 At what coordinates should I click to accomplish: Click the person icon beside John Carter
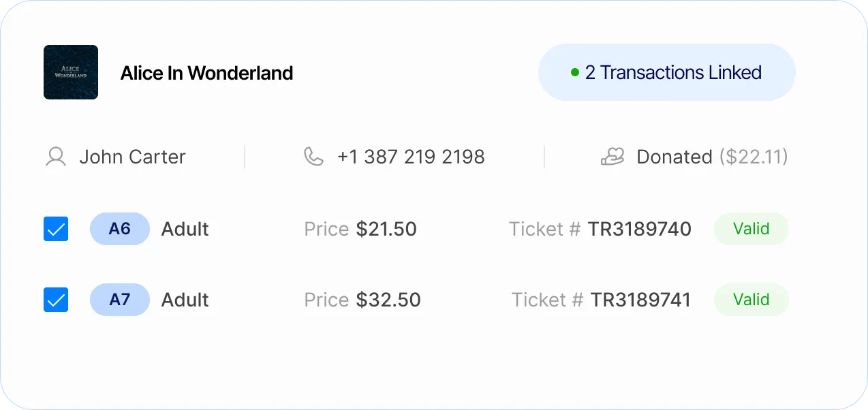[x=55, y=157]
